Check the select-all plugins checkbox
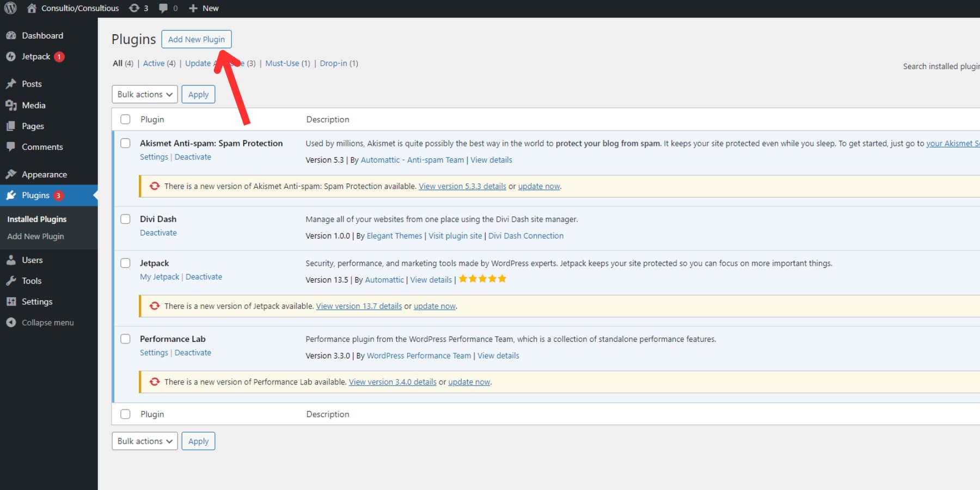980x490 pixels. [125, 119]
